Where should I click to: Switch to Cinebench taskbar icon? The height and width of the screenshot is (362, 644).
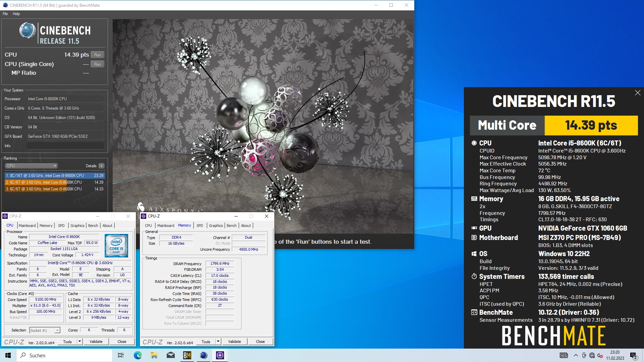(203, 355)
